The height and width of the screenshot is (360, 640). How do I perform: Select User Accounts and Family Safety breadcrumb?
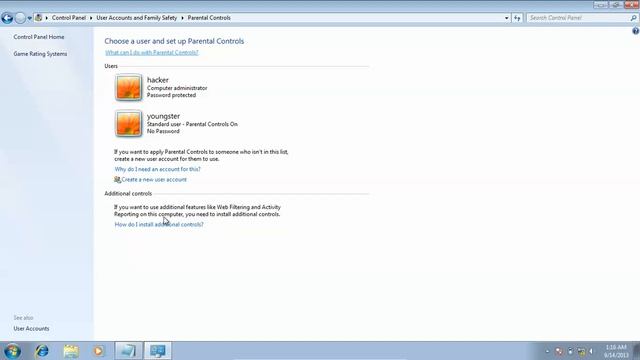(137, 18)
